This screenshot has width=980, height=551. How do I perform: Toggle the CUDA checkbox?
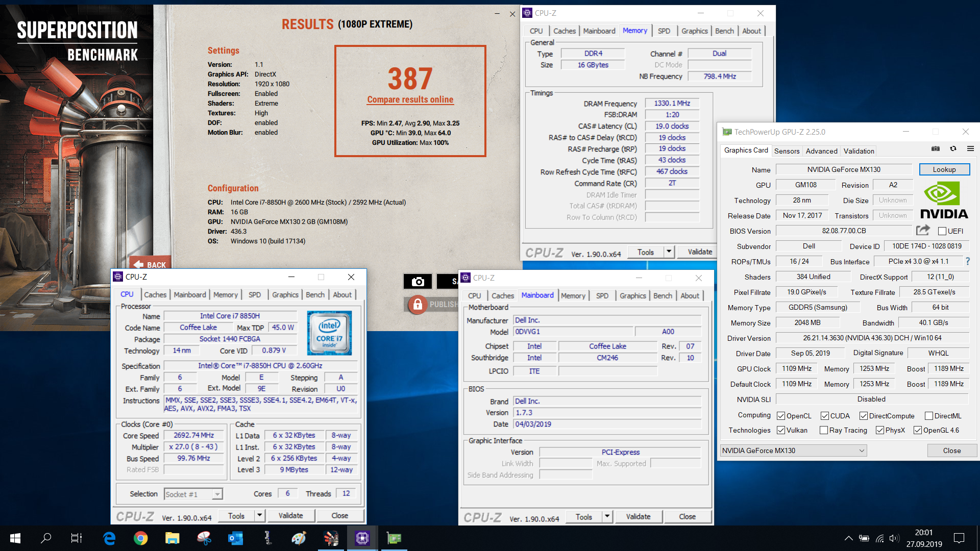(825, 416)
